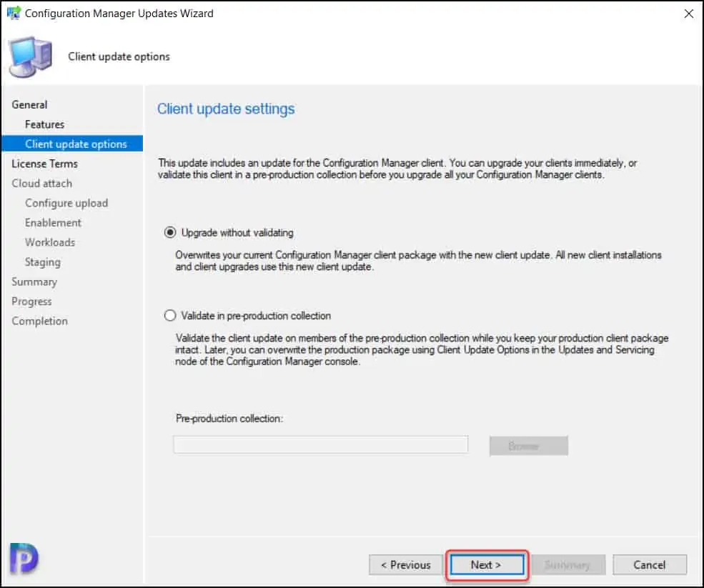Select Upgrade without validating radio button
This screenshot has height=588, width=704.
(x=170, y=232)
